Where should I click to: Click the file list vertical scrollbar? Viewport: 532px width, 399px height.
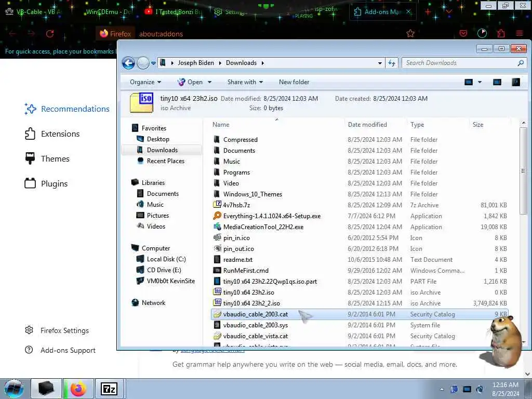tap(523, 171)
